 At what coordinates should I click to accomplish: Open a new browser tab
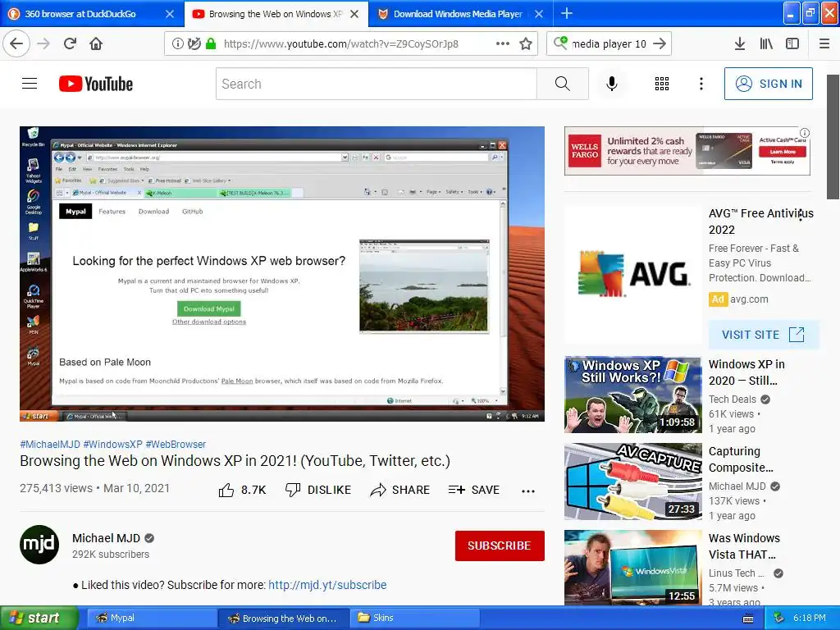(567, 13)
